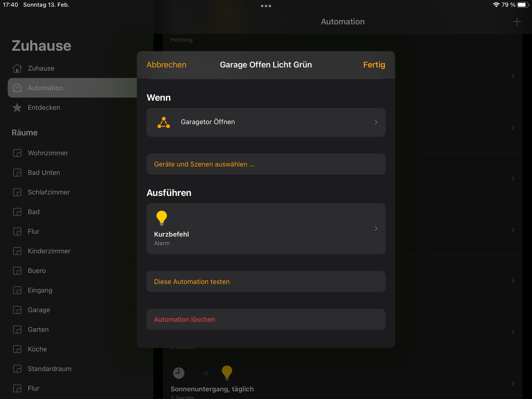Click the star icon beside Entdecken

[17, 108]
